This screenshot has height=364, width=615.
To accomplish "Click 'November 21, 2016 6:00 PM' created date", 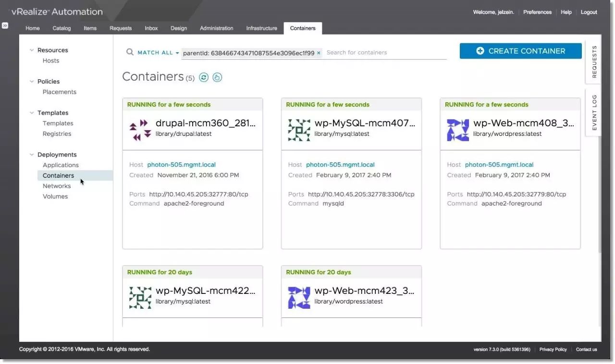I will click(198, 175).
